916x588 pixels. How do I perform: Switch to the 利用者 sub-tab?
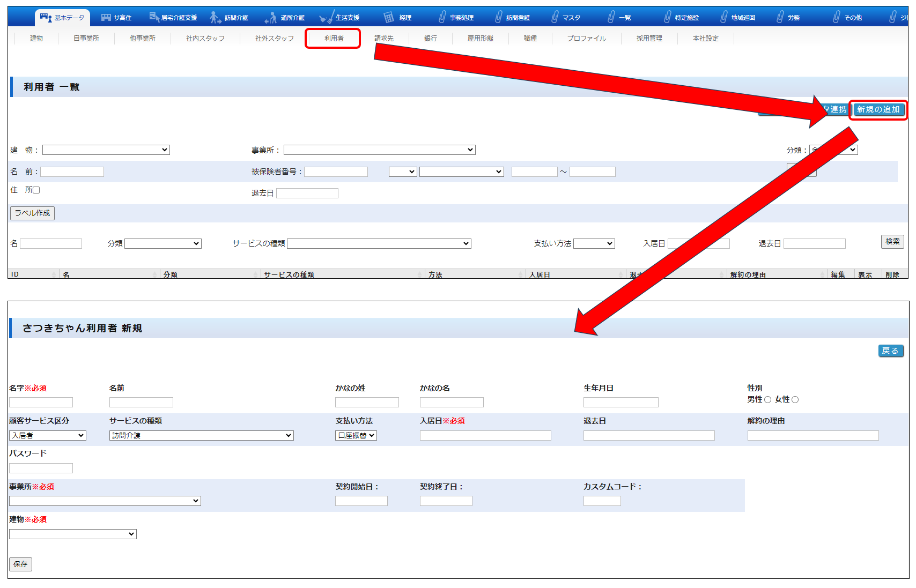point(334,39)
